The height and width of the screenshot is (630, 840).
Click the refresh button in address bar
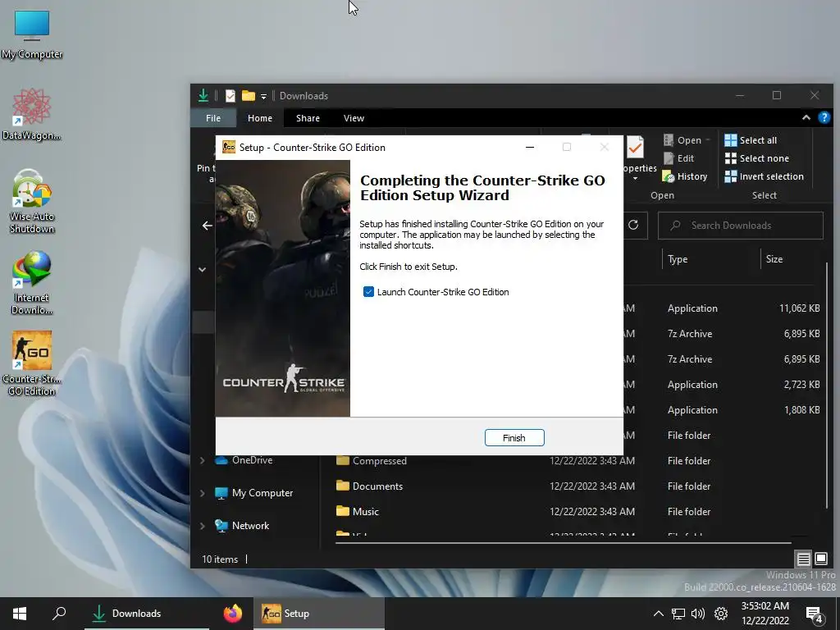click(x=633, y=225)
